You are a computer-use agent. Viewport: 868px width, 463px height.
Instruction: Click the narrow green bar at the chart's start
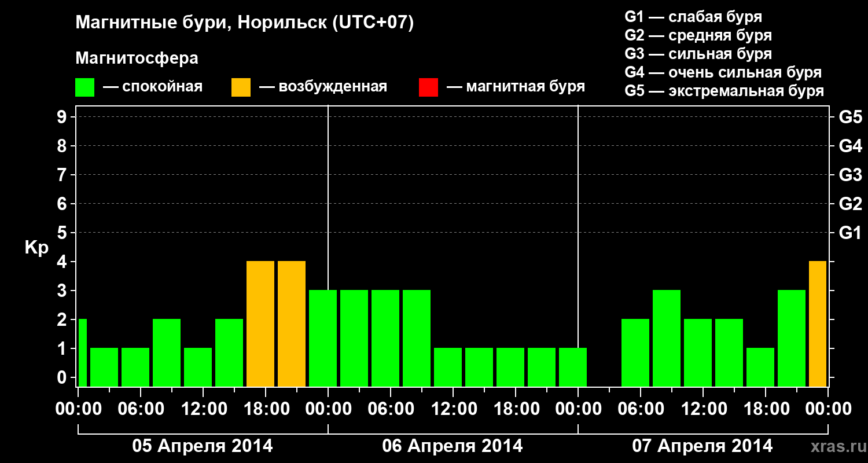pos(82,353)
